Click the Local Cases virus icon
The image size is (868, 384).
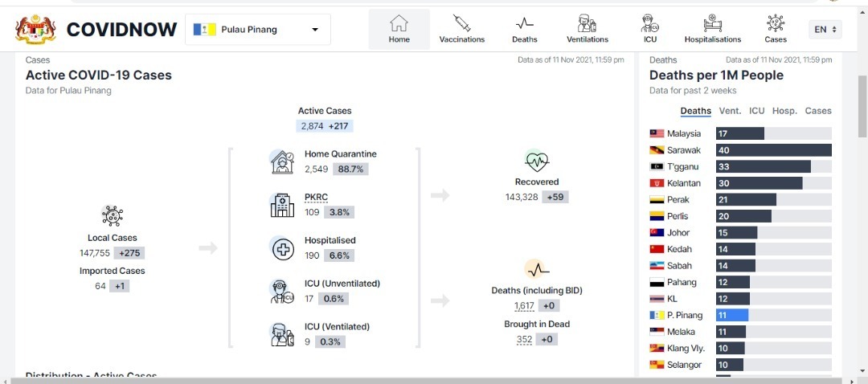click(x=113, y=216)
